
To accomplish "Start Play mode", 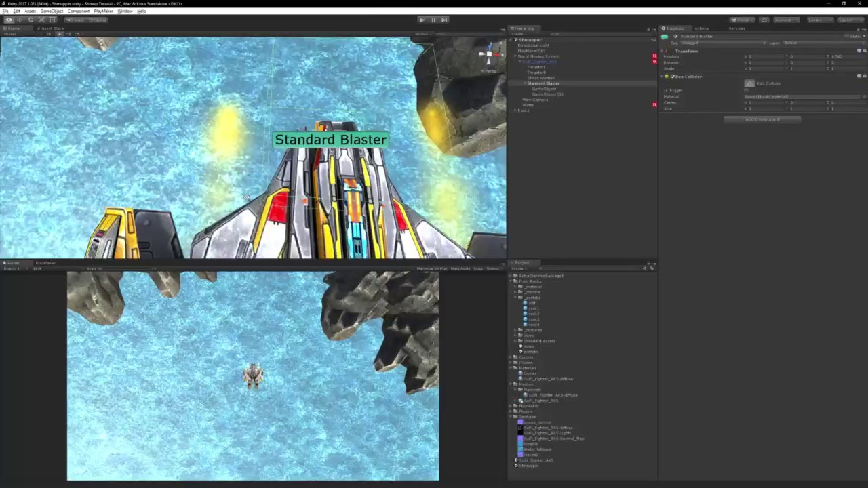I will pyautogui.click(x=422, y=20).
